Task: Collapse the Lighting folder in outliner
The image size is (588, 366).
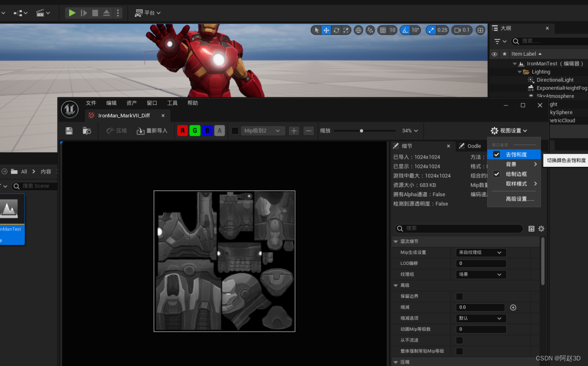Action: pyautogui.click(x=520, y=72)
